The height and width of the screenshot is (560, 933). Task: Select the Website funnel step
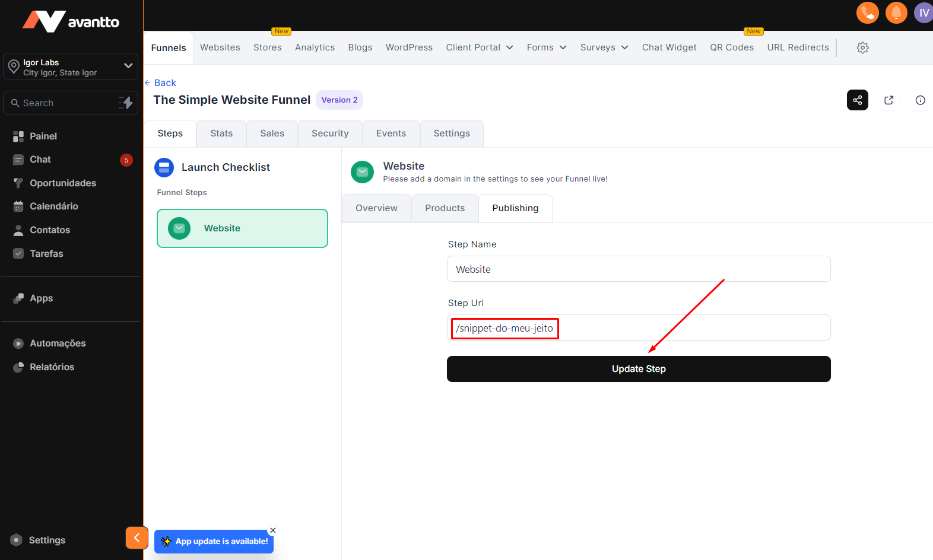click(x=242, y=228)
